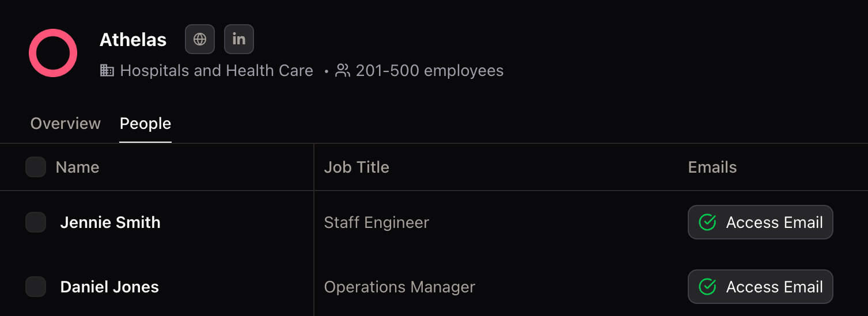868x316 pixels.
Task: Click the green checkmark icon in Jennie Smith's row
Action: (x=707, y=222)
